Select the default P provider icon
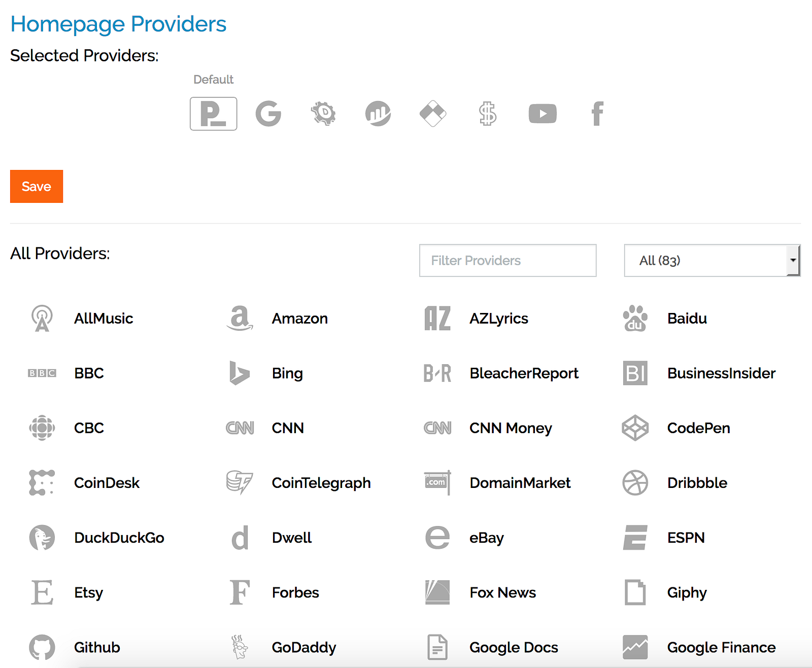812x668 pixels. (x=213, y=114)
